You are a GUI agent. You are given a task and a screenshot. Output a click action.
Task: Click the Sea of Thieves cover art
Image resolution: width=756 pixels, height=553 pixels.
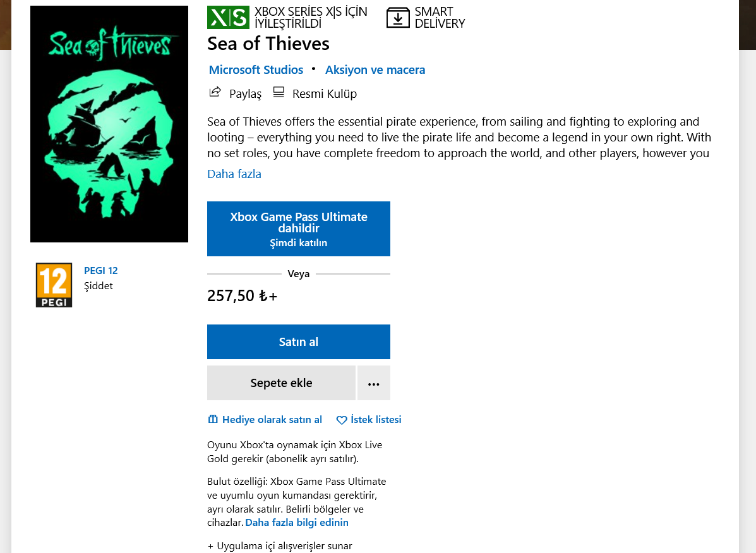pyautogui.click(x=109, y=124)
